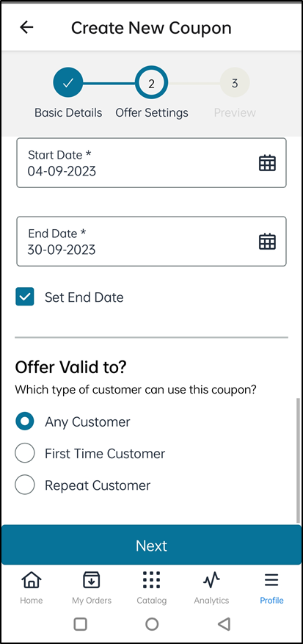Choose First Time Customer option

pyautogui.click(x=25, y=453)
